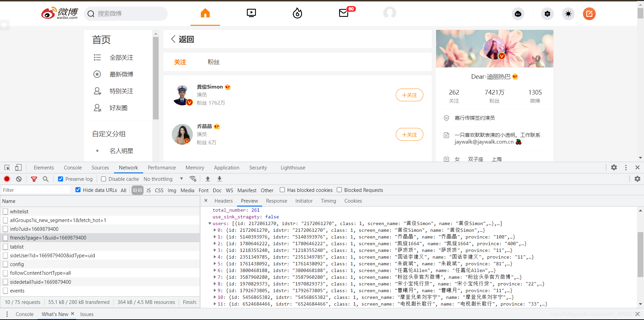Viewport: 644px width, 320px height.
Task: Open the messages envelope icon
Action: [x=344, y=13]
